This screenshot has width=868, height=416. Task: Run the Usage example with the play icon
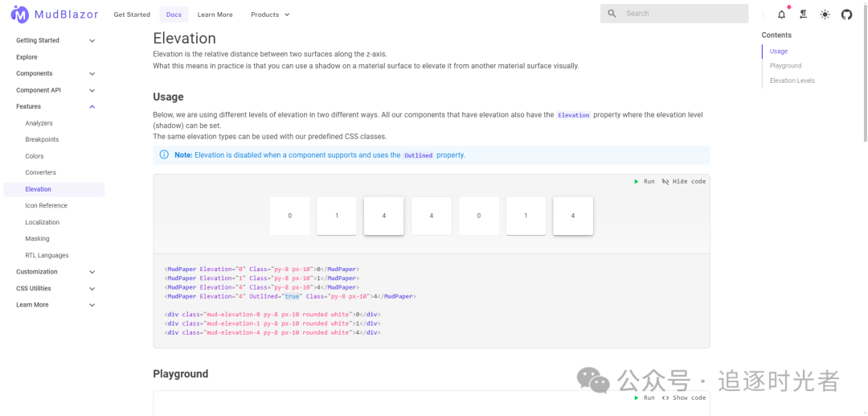(x=637, y=182)
